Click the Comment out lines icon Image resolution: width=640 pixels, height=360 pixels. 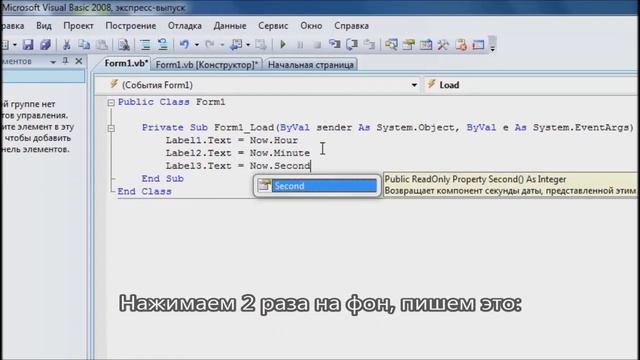145,44
